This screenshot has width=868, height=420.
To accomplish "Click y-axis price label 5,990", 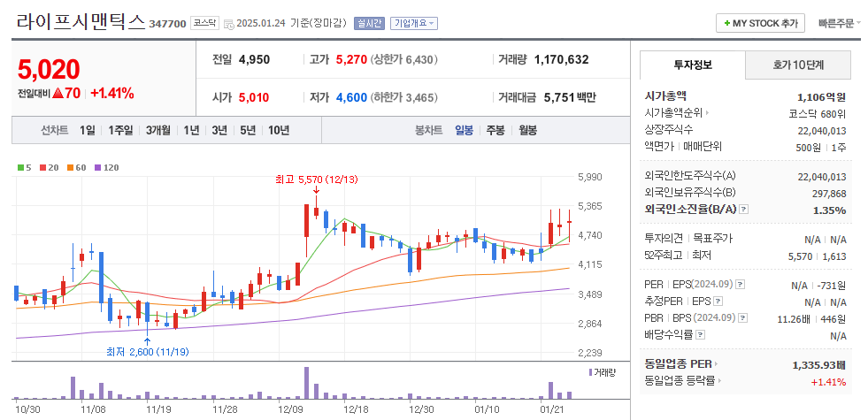I will [590, 177].
